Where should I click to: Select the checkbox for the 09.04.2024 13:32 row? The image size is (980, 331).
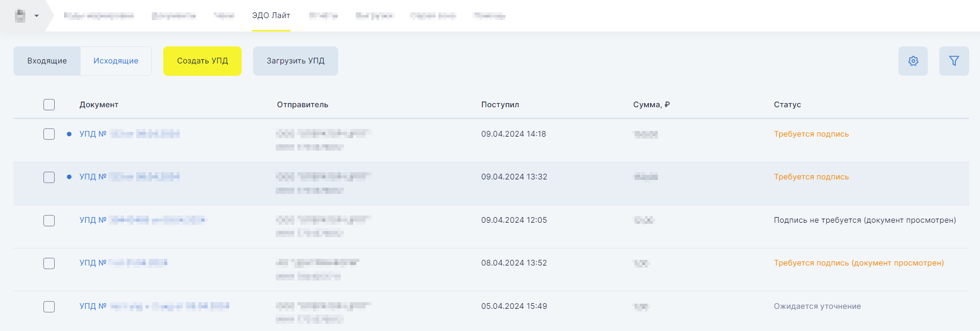click(x=49, y=177)
